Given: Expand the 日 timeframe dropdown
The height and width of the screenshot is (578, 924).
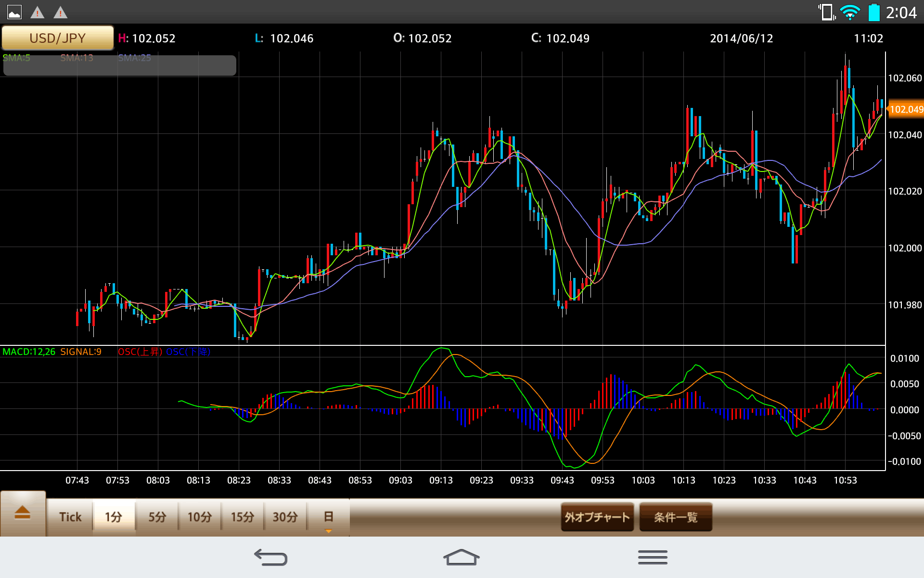Looking at the screenshot, I should click(328, 518).
